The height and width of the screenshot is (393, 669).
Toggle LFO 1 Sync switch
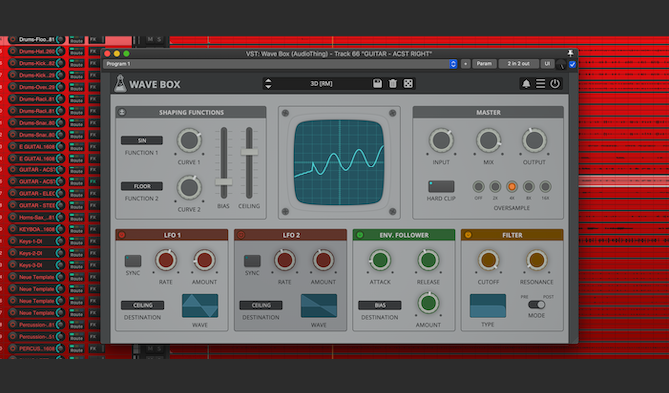click(133, 261)
